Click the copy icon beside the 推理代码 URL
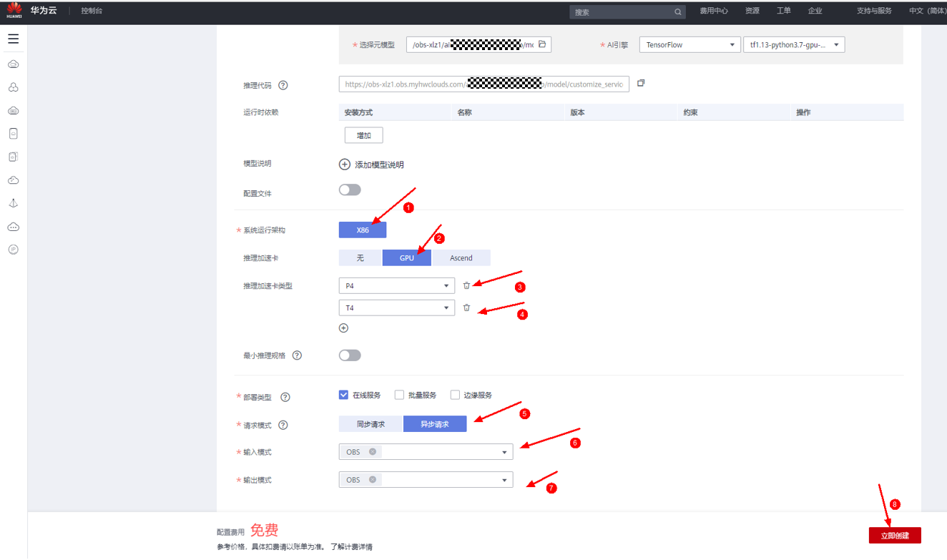Image resolution: width=947 pixels, height=560 pixels. pyautogui.click(x=641, y=83)
